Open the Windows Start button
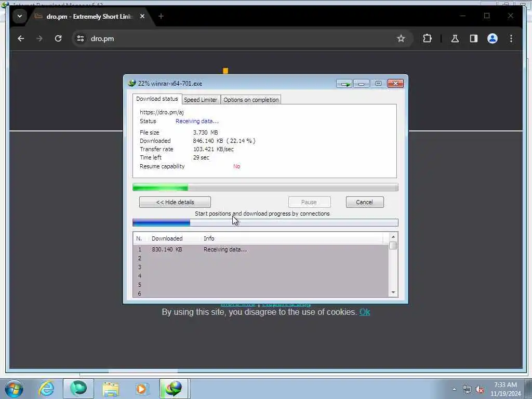Screen dimensions: 532x399 pos(14,389)
